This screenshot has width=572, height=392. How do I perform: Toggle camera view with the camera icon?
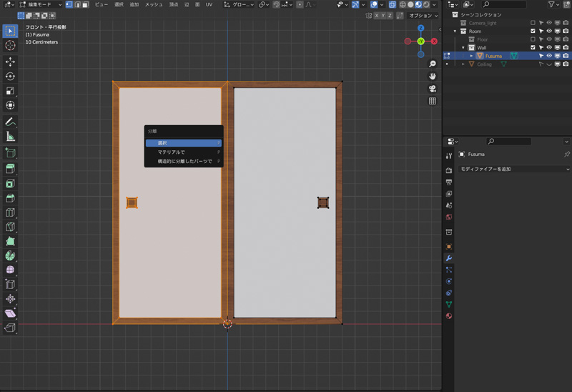tap(433, 89)
